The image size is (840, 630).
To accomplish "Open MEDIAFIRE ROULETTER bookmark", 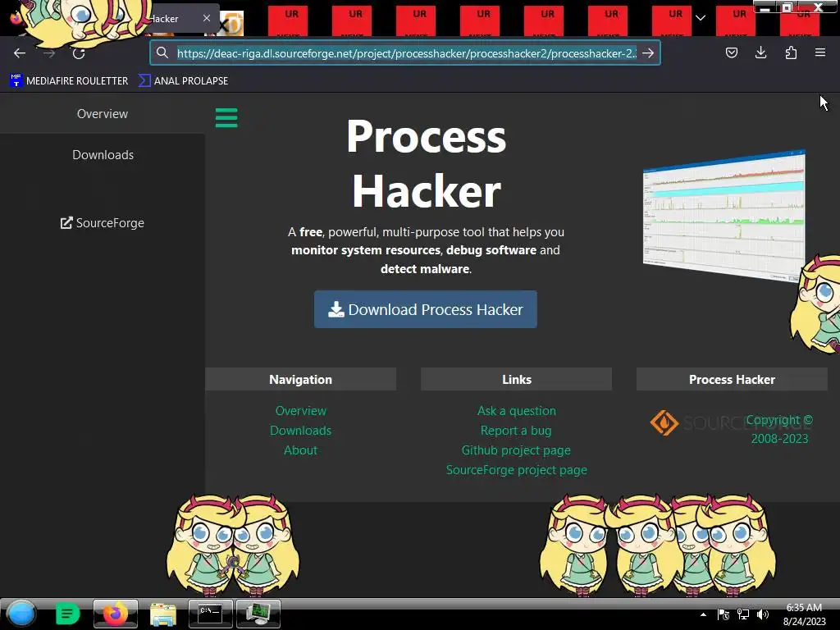I will pos(69,81).
